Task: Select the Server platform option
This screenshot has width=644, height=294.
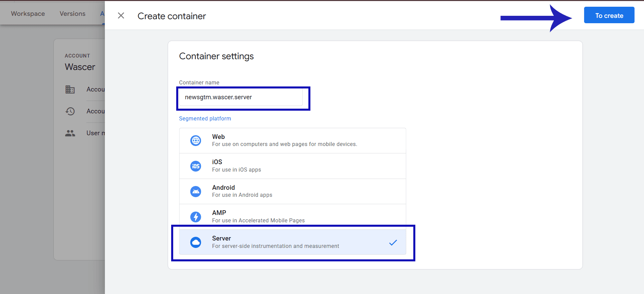Action: 293,242
